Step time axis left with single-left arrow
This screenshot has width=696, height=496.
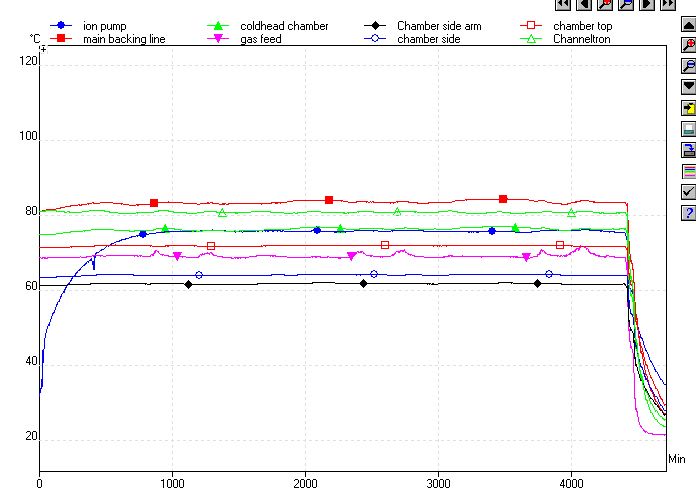pos(584,4)
